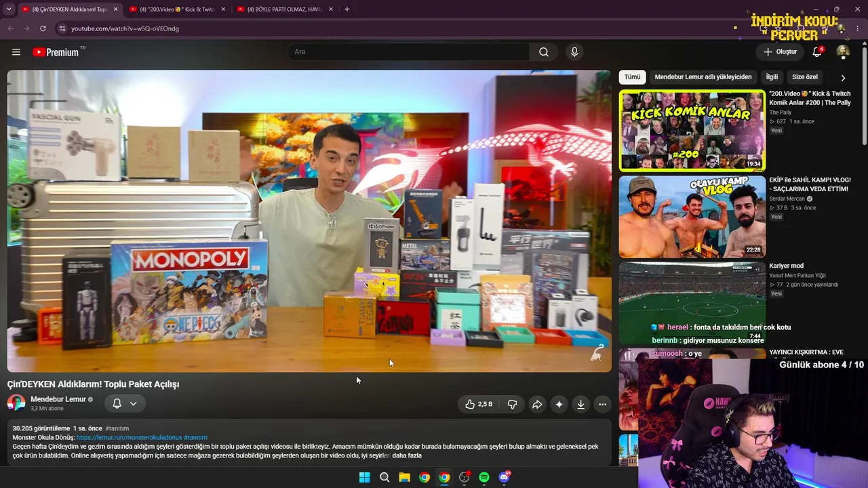Launch File Explorer from the taskbar
Screen dimensions: 868x488
[x=404, y=477]
